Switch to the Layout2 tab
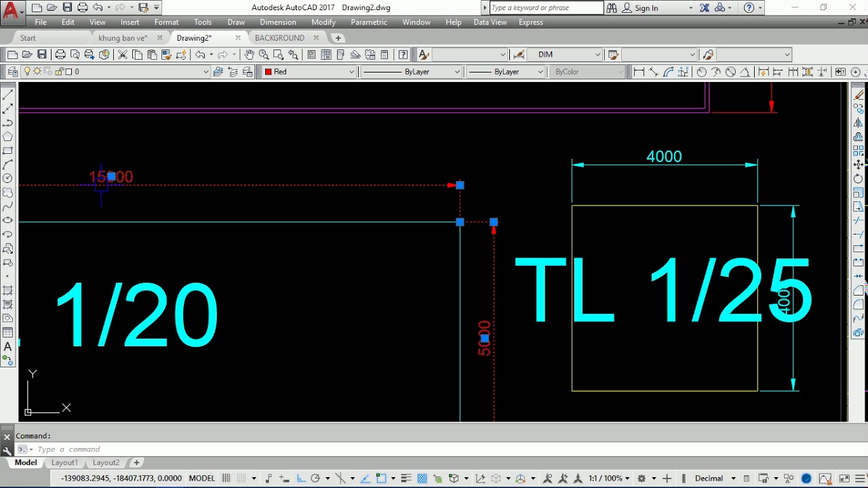Image resolution: width=868 pixels, height=488 pixels. [106, 462]
